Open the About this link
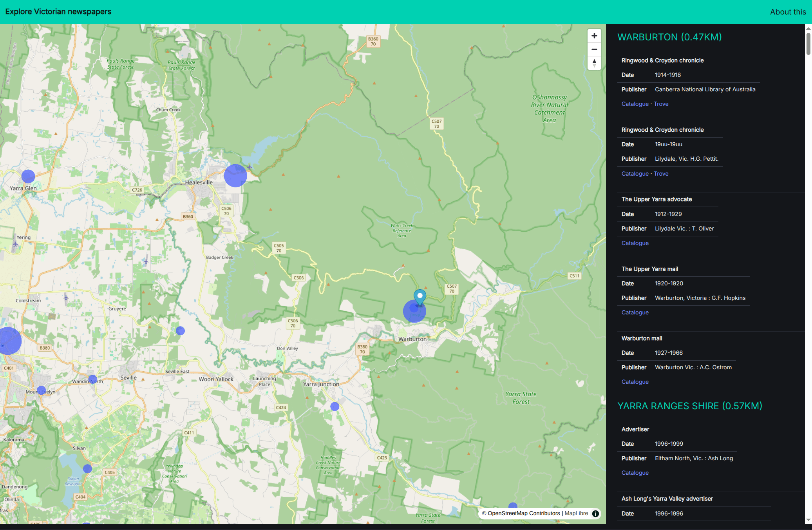Image resolution: width=812 pixels, height=530 pixels. [788, 12]
